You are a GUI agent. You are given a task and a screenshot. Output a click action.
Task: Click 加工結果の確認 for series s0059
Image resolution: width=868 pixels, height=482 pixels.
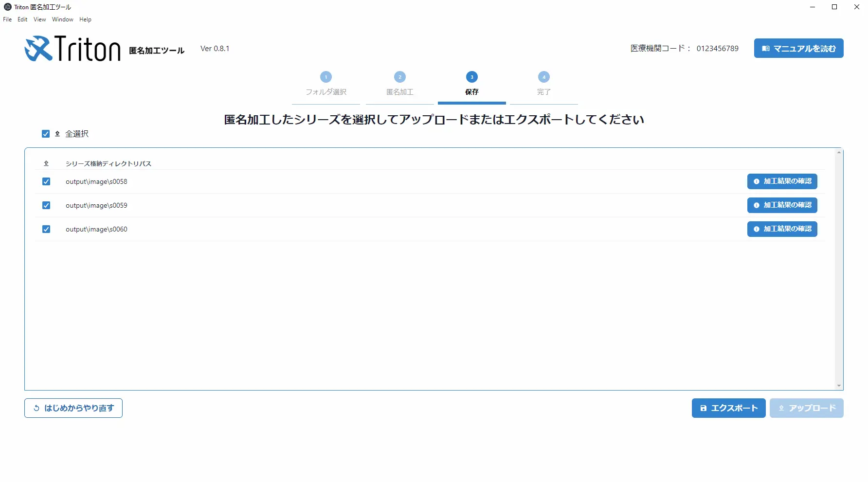tap(782, 205)
